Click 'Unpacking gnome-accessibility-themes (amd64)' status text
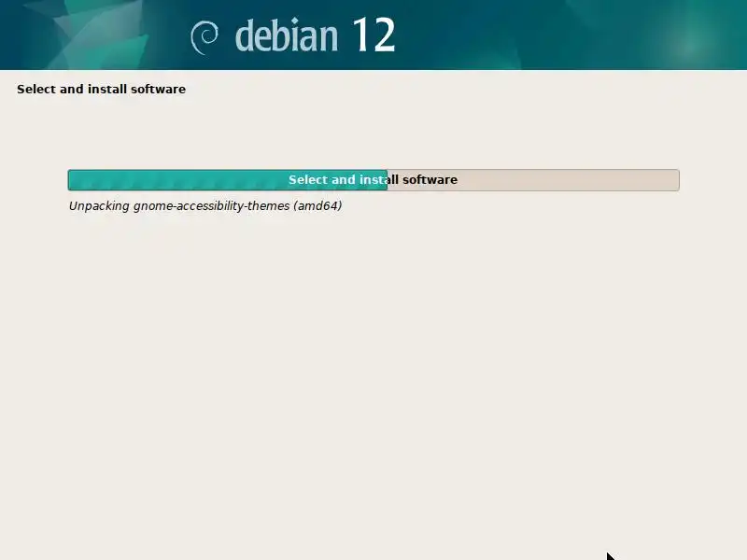 pyautogui.click(x=205, y=205)
